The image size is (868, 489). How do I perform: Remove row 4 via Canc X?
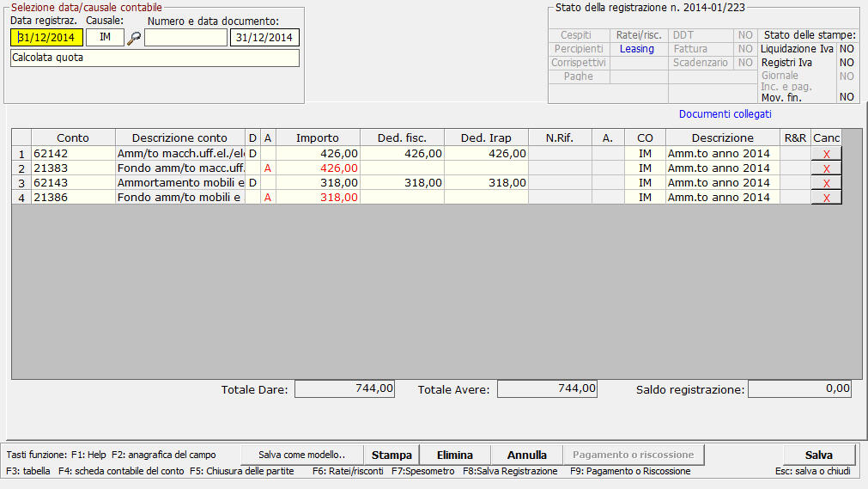tap(826, 198)
